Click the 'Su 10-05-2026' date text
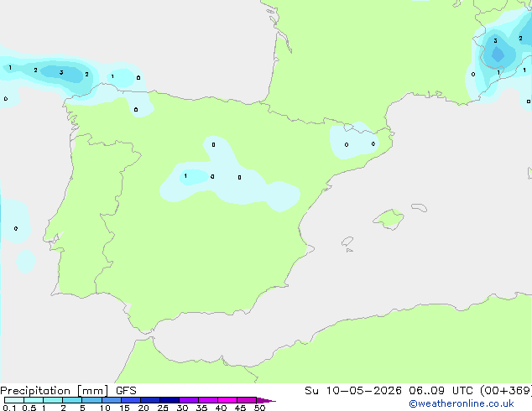 click(353, 391)
